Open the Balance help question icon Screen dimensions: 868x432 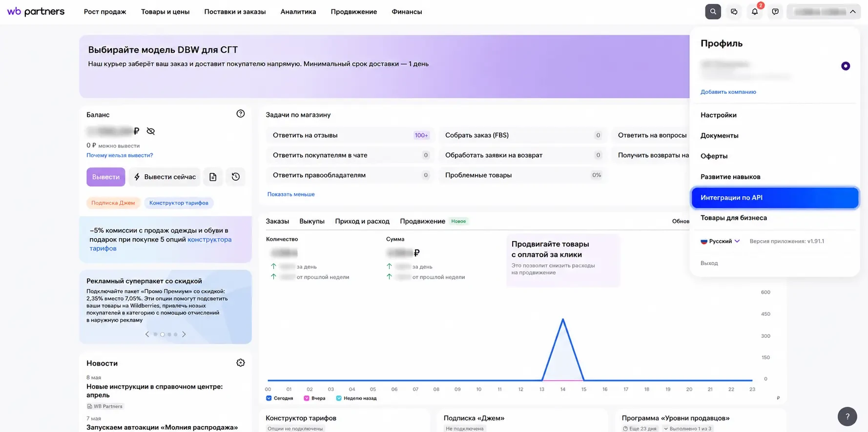point(240,114)
